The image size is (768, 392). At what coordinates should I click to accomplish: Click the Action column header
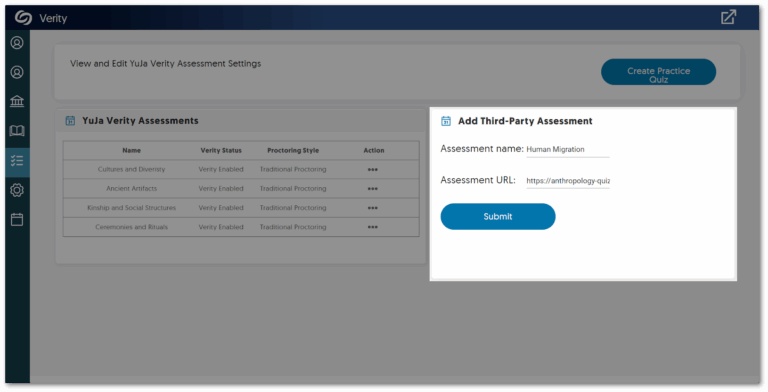tap(374, 150)
